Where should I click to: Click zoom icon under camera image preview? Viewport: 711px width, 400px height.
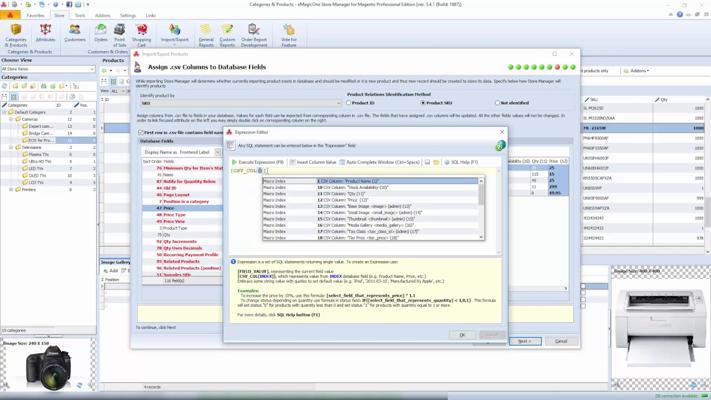click(6, 385)
